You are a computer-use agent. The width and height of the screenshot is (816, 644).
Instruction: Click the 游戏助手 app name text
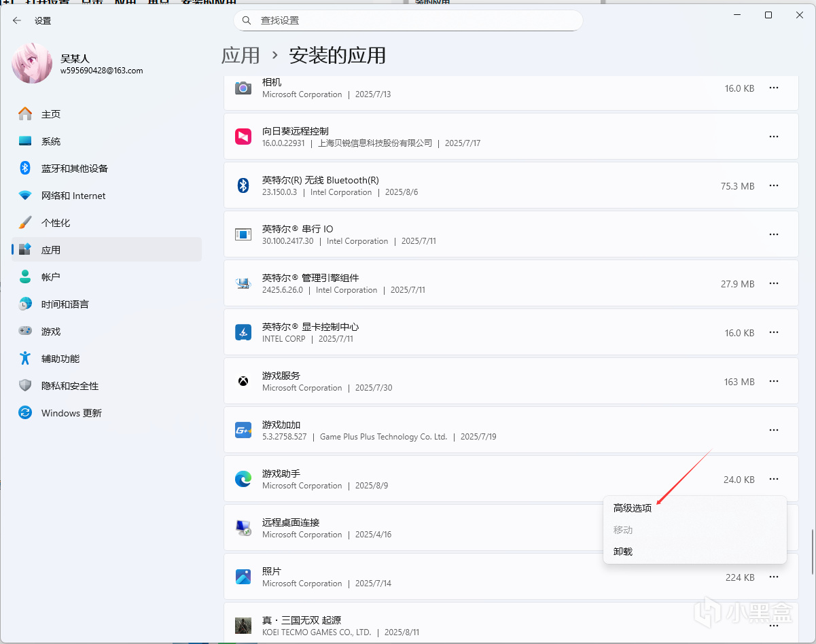281,473
